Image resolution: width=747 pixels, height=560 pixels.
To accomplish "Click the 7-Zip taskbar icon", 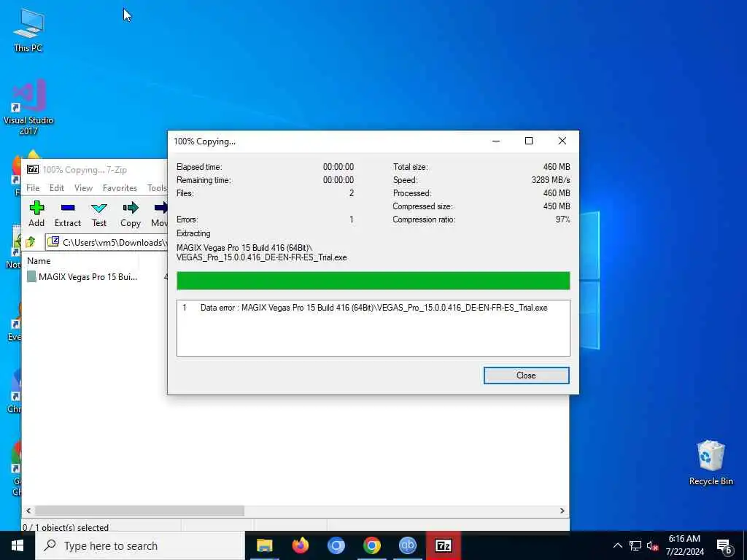I will pos(443,545).
